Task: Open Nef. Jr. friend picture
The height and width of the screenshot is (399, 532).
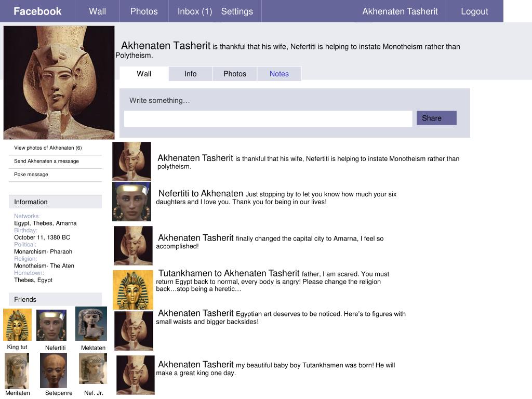Action: (93, 369)
